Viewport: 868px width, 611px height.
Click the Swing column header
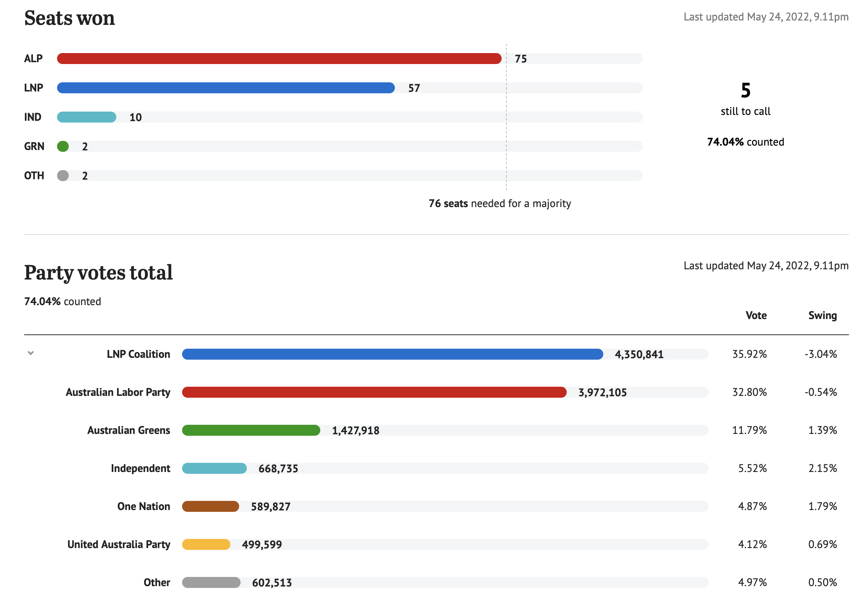822,315
